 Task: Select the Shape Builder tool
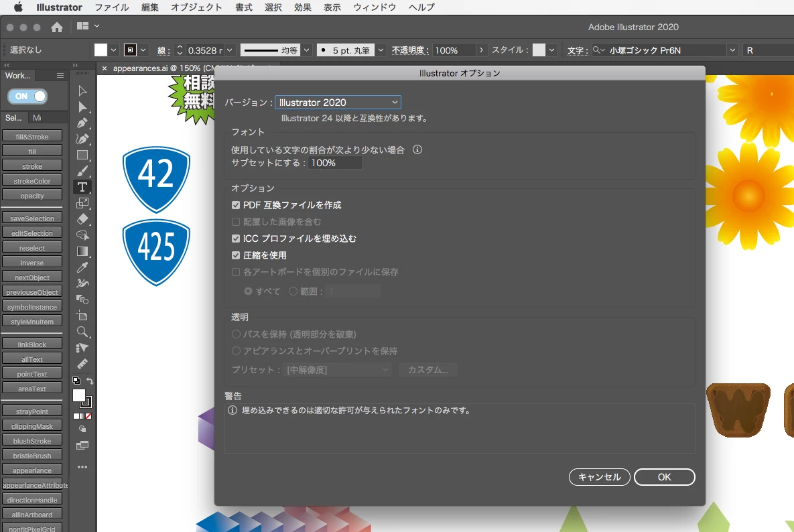(x=82, y=235)
